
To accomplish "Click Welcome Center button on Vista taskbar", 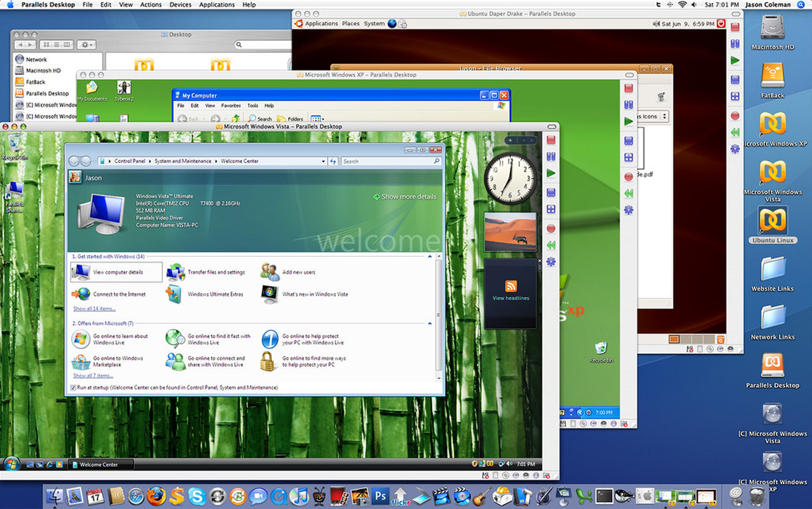I will tap(101, 464).
